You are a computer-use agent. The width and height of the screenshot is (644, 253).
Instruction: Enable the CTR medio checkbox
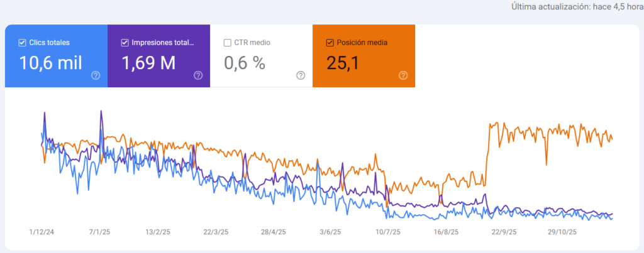[227, 43]
